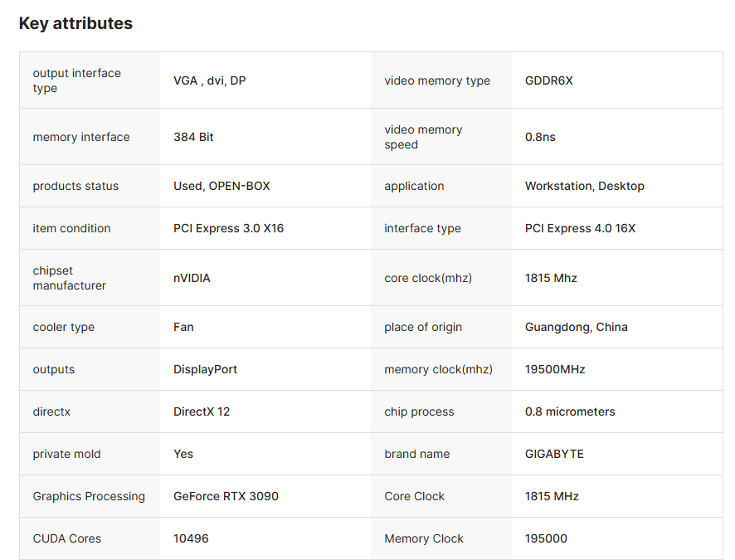Image resolution: width=735 pixels, height=560 pixels.
Task: Select the lowercase 'memory clock(mhz)' label
Action: (438, 369)
